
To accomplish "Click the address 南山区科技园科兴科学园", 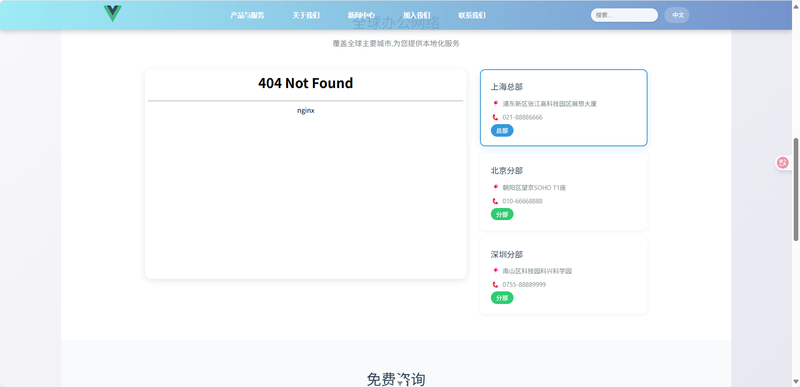I will [x=537, y=271].
